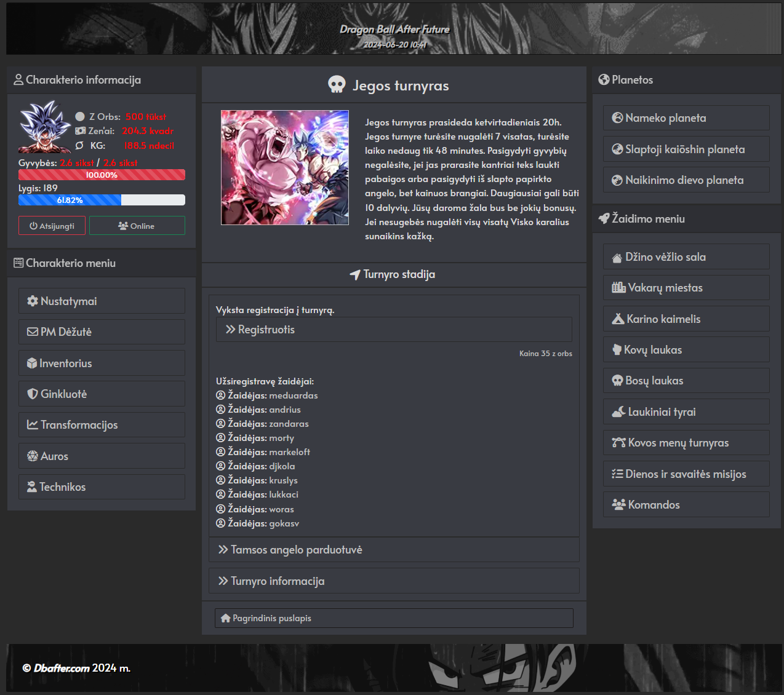Click the icon beside Kovos menų turnyras
This screenshot has width=784, height=695.
pyautogui.click(x=618, y=443)
